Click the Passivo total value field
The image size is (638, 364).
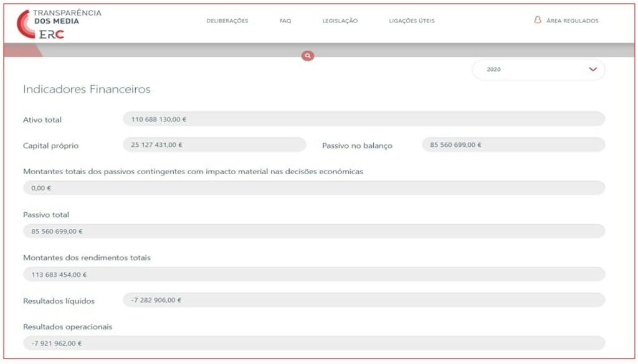(x=314, y=231)
